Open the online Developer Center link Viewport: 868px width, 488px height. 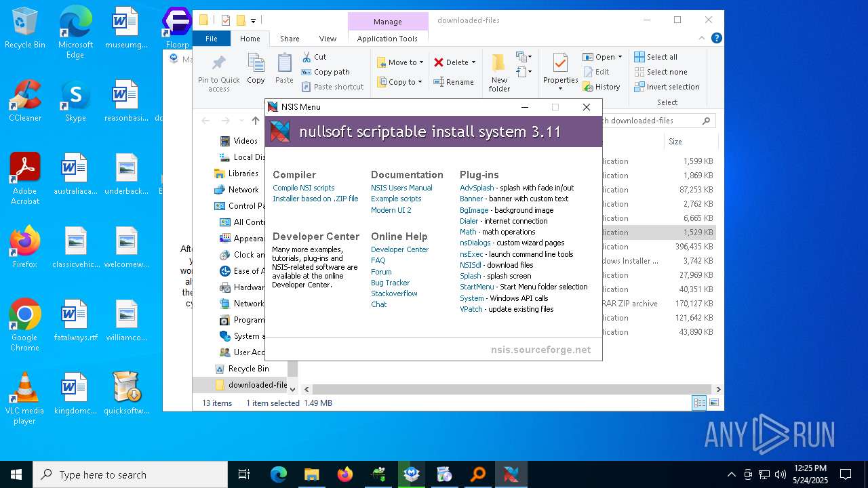click(x=399, y=249)
